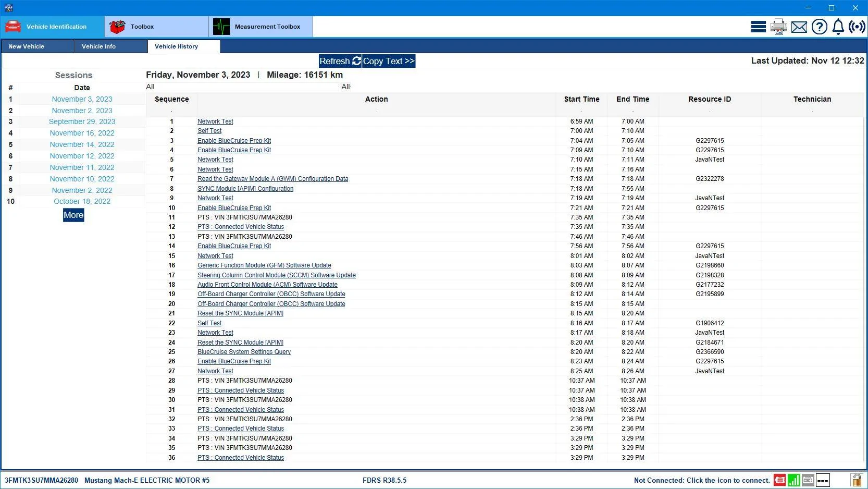
Task: Open SYNC Module [APIM] Configuration link
Action: (245, 189)
